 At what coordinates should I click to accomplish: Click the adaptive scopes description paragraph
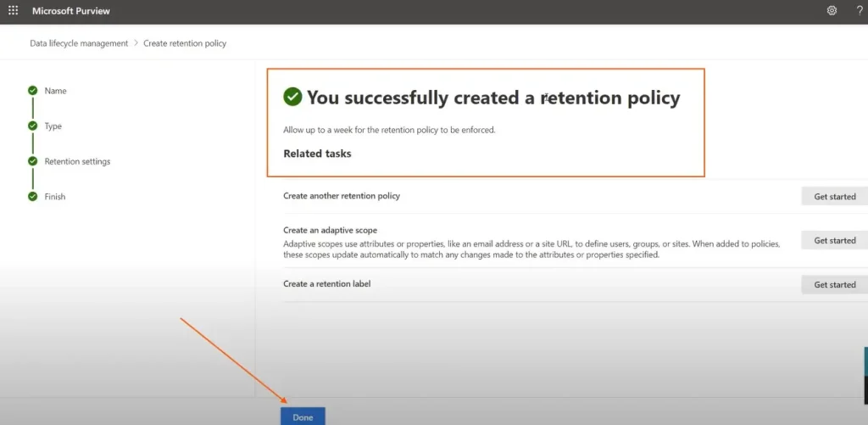(x=531, y=249)
